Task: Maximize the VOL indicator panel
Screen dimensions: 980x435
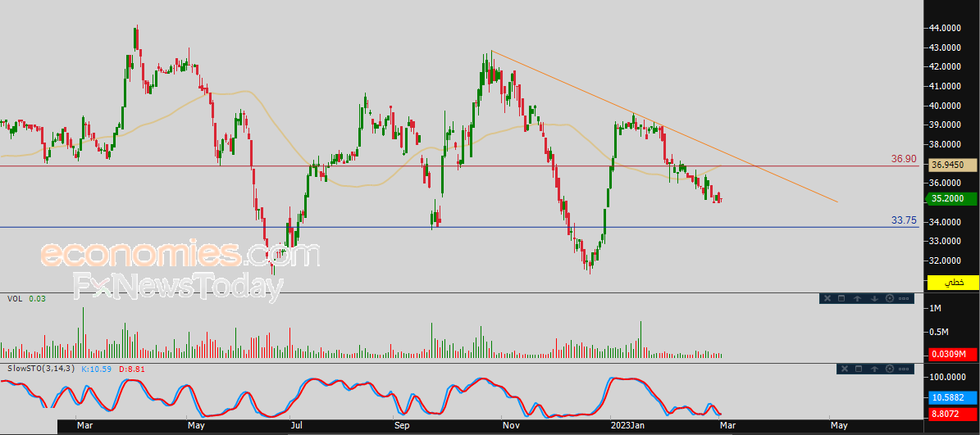Action: [841, 298]
